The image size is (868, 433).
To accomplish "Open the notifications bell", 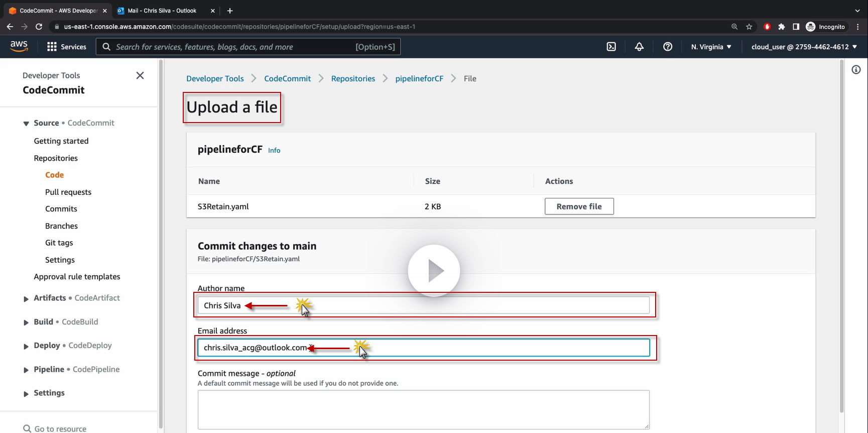I will [x=639, y=47].
